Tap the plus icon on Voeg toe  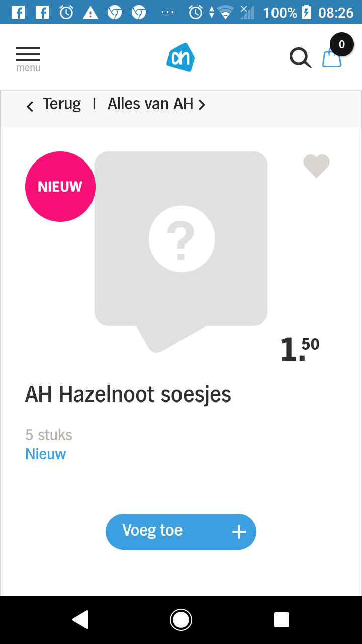[239, 532]
